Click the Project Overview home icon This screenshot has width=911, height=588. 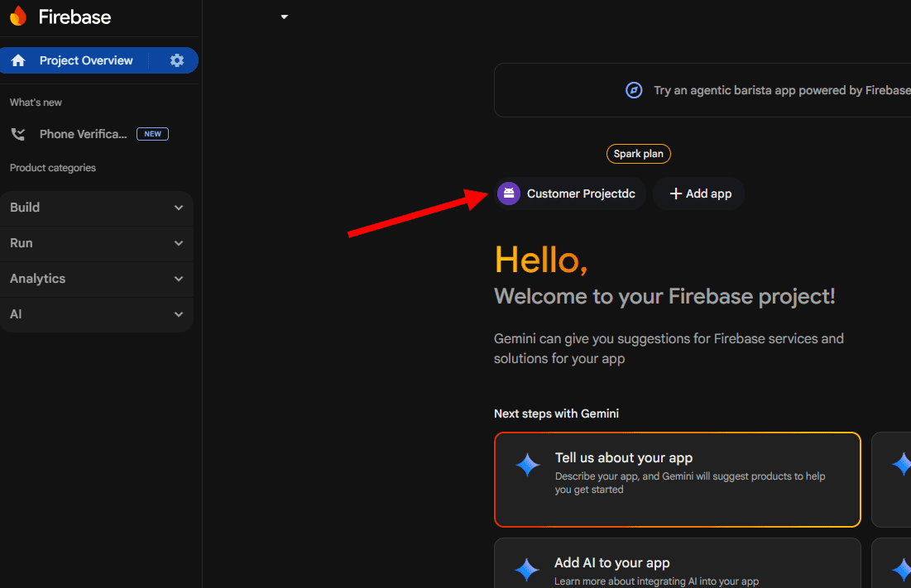click(18, 60)
